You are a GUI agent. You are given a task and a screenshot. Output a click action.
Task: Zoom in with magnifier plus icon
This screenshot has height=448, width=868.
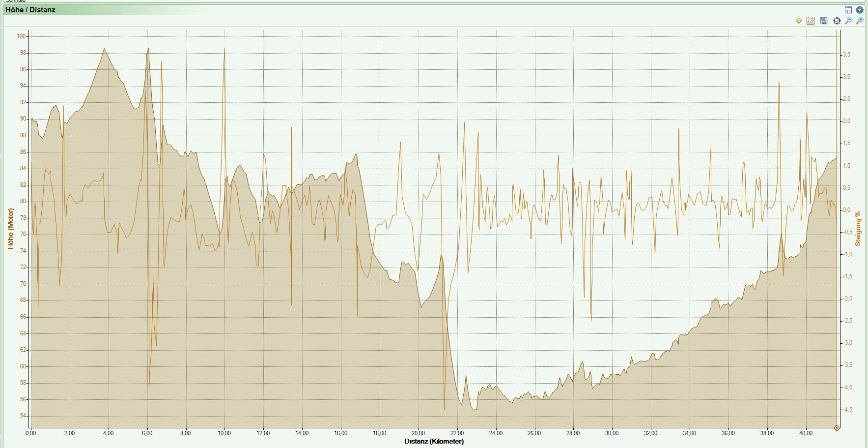(x=860, y=21)
